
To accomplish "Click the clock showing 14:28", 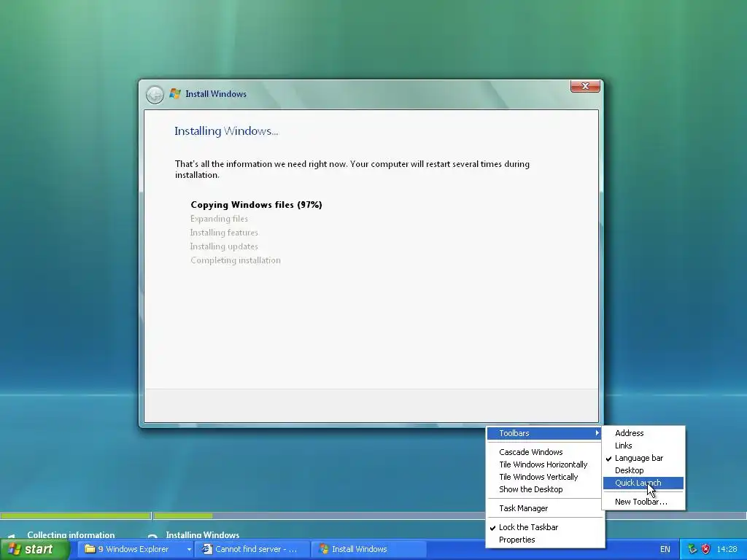I will pyautogui.click(x=727, y=549).
